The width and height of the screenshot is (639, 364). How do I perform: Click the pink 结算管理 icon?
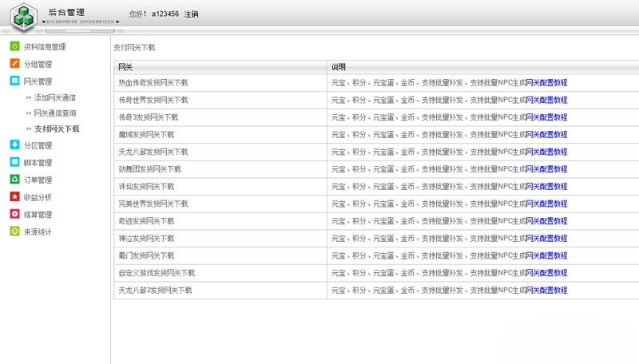[x=14, y=214]
